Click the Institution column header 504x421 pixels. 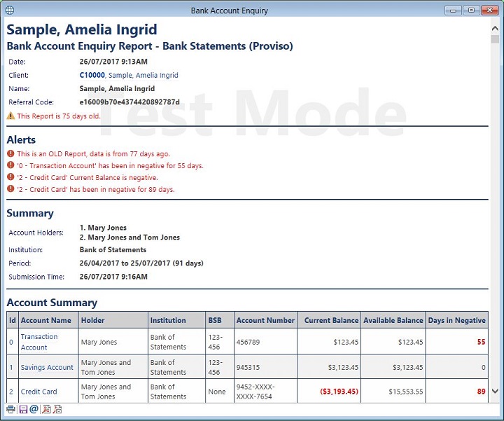pos(168,320)
